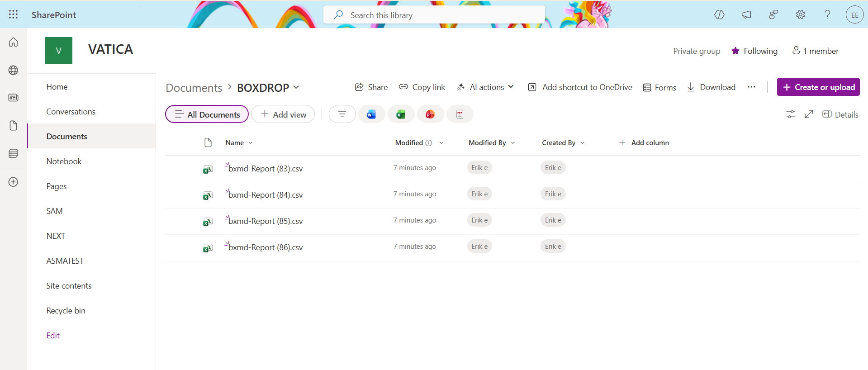Click Excel file icon for bxmd-Report (83).csv
This screenshot has width=868, height=370.
[208, 169]
